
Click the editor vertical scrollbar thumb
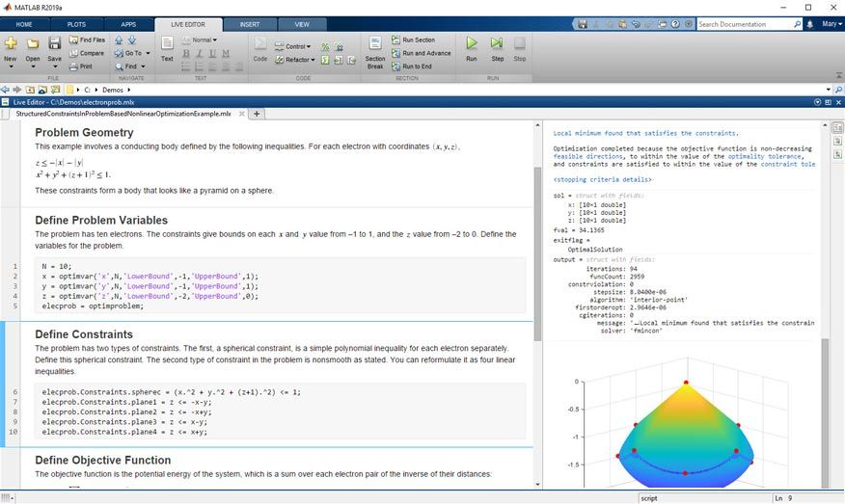(537, 253)
